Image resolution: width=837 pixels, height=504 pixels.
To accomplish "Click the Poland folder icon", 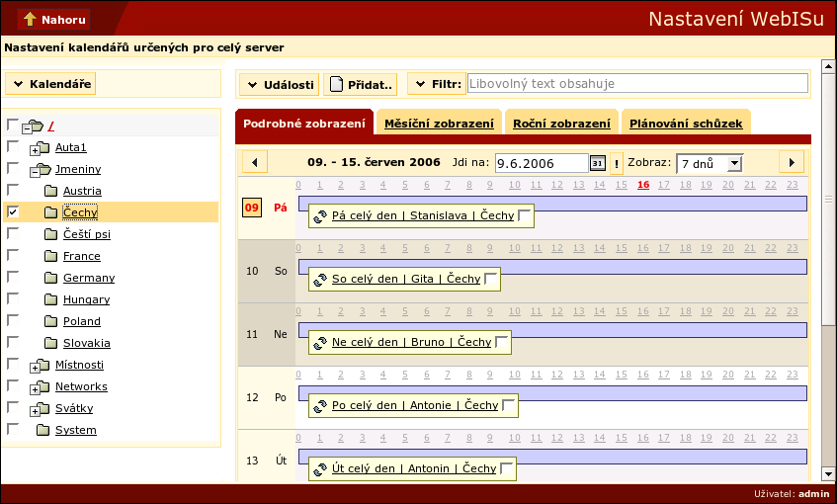I will (x=50, y=321).
